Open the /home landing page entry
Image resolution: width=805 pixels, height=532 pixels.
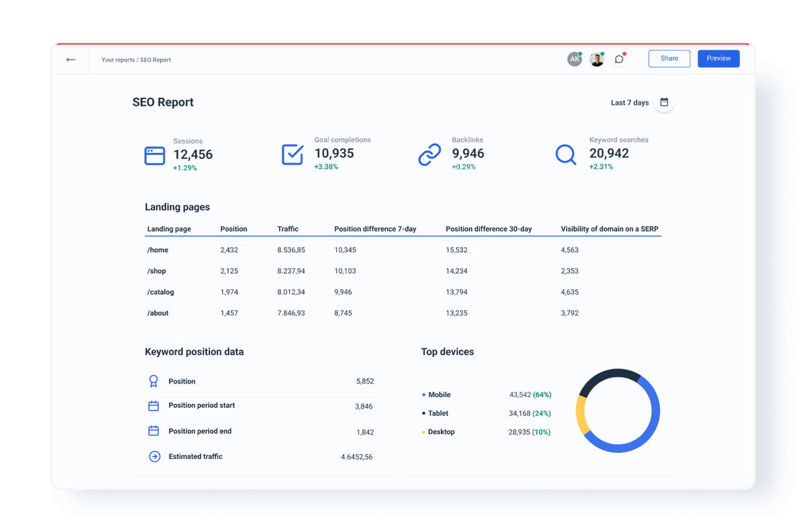158,250
